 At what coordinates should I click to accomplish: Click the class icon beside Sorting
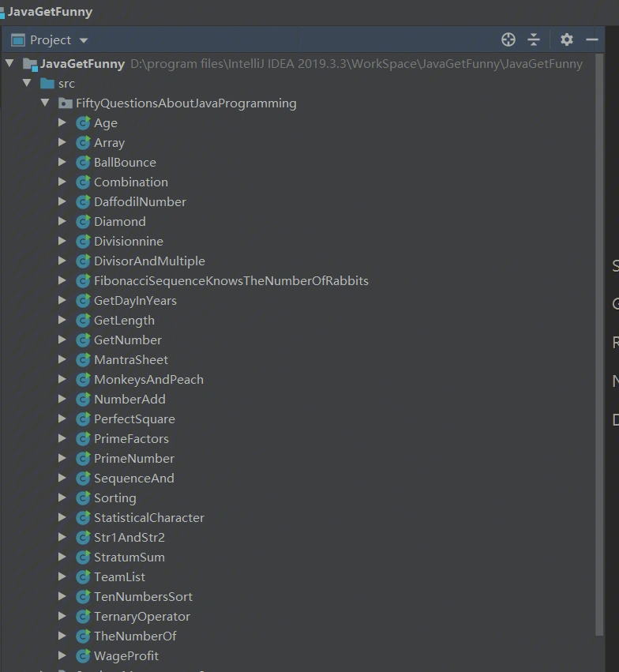[x=83, y=497]
